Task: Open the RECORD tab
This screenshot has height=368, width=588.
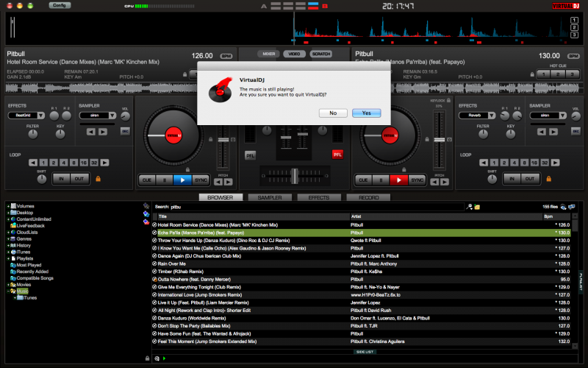Action: pos(367,198)
